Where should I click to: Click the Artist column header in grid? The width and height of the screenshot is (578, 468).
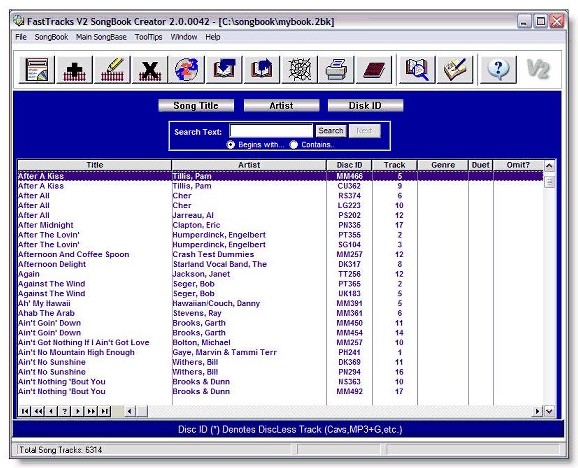tap(249, 165)
